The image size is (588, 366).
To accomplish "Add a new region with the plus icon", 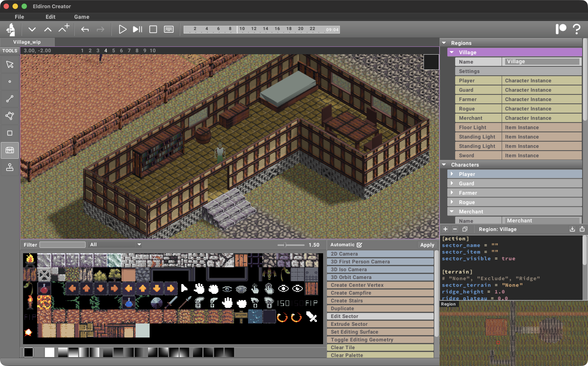I will (x=445, y=229).
